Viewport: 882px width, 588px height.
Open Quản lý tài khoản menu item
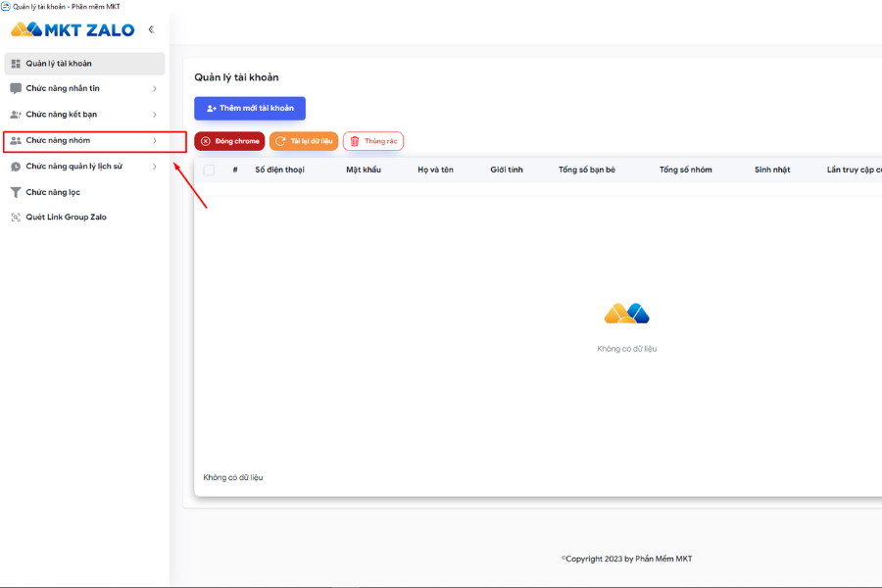[84, 64]
